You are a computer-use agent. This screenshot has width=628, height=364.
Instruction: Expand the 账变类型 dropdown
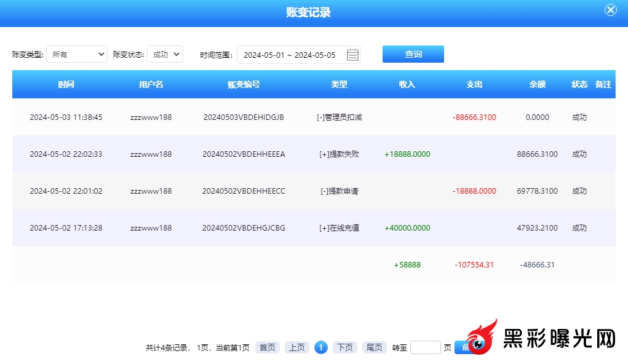coord(77,54)
